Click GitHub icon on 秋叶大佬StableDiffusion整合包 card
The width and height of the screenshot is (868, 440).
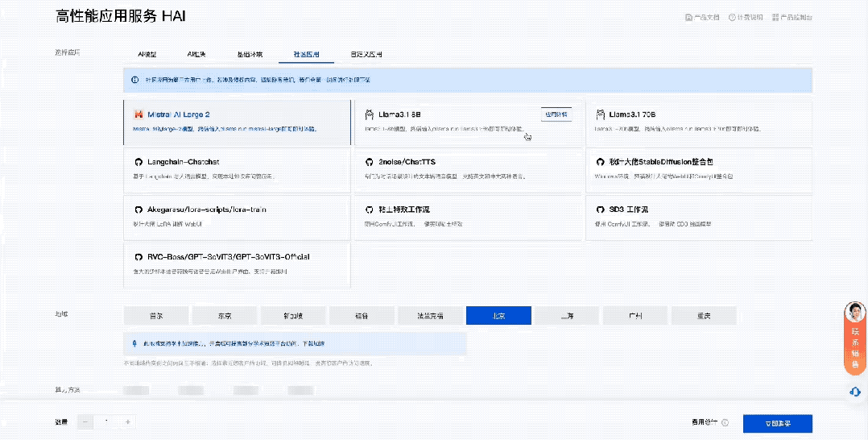tap(600, 162)
